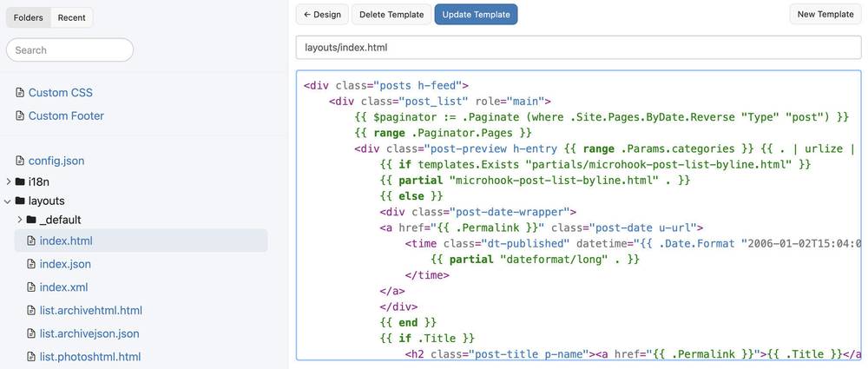
Task: Expand the i18n folder chevron
Action: point(9,181)
